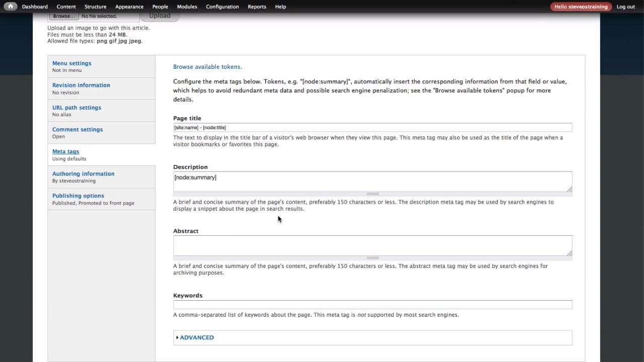
Task: Open the Configuration menu
Action: point(222,7)
